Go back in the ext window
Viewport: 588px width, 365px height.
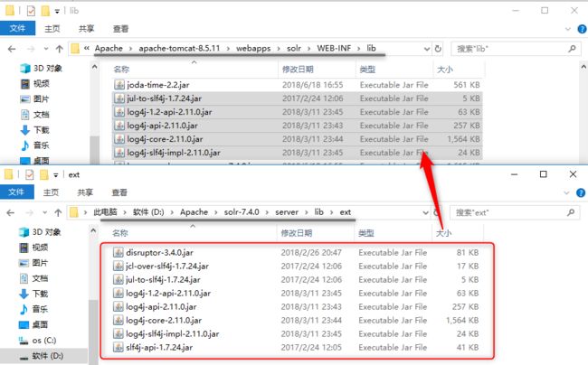[x=11, y=212]
